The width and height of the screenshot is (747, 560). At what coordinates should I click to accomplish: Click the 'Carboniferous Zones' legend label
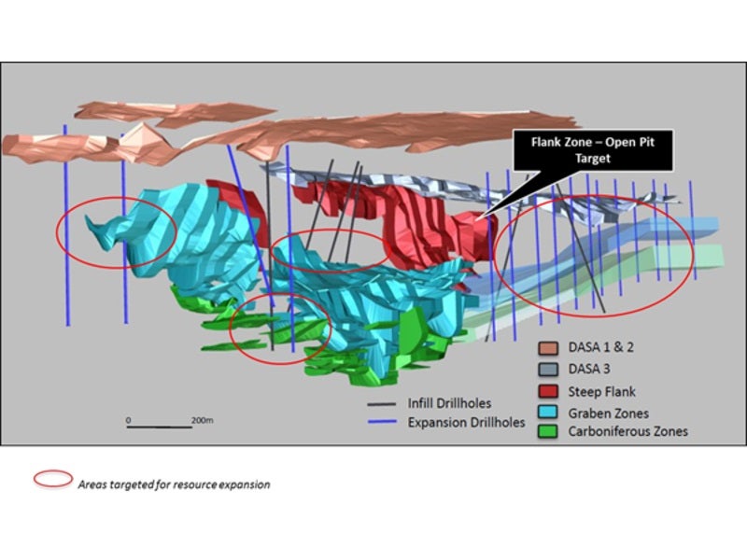click(x=627, y=431)
